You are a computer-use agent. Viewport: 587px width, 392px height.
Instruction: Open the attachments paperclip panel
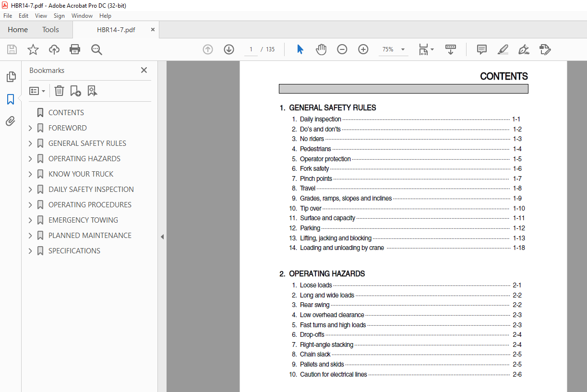[11, 121]
